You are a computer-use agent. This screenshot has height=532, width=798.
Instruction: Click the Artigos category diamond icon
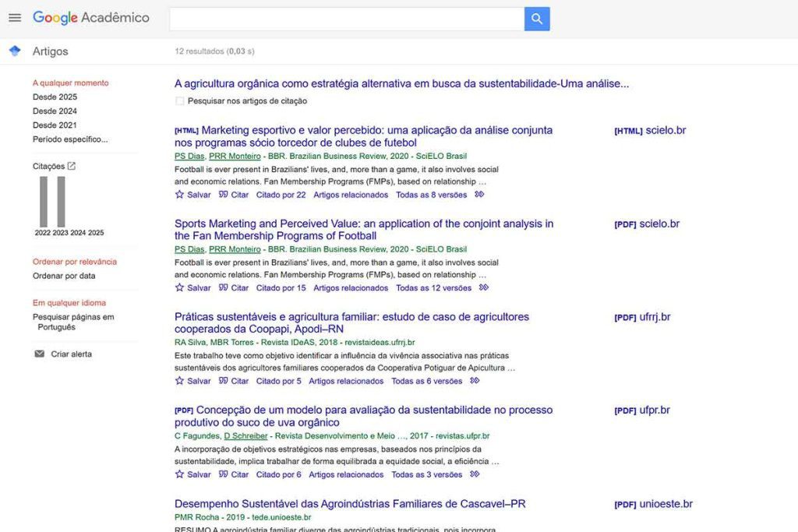[x=13, y=51]
